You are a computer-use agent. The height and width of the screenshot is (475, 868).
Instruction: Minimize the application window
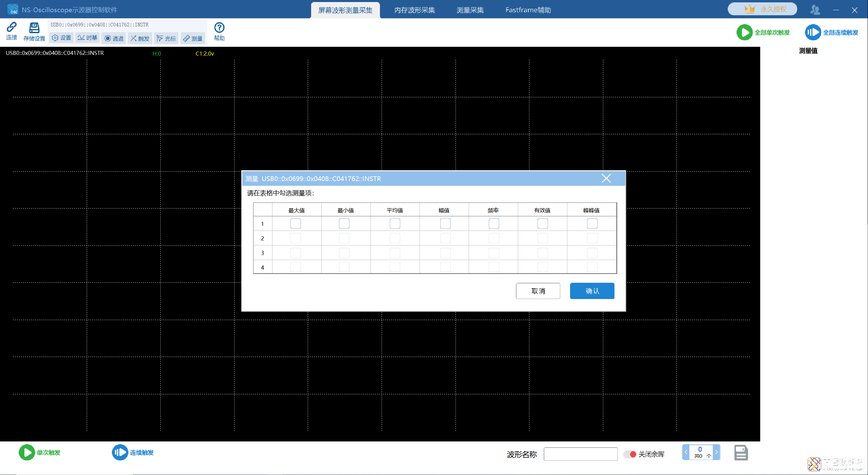[x=836, y=10]
